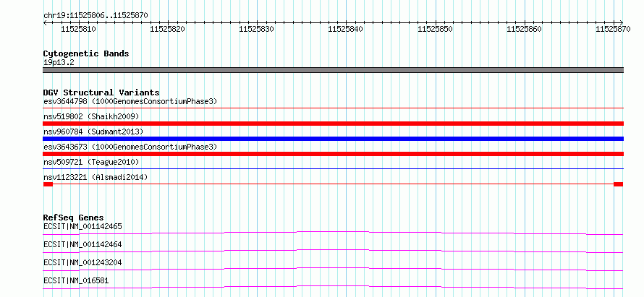644x297 pixels.
Task: Click the right red block of nsv1123221
Action: (x=618, y=184)
